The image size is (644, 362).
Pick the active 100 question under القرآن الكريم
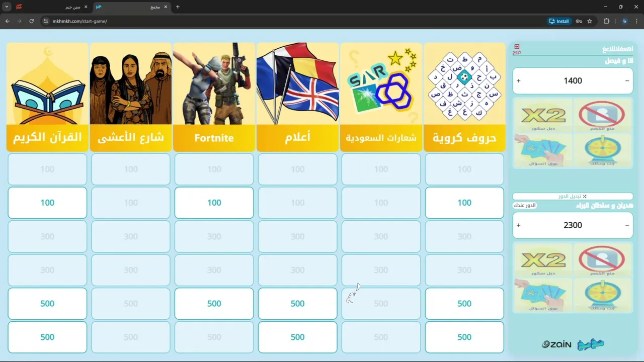pos(47,203)
